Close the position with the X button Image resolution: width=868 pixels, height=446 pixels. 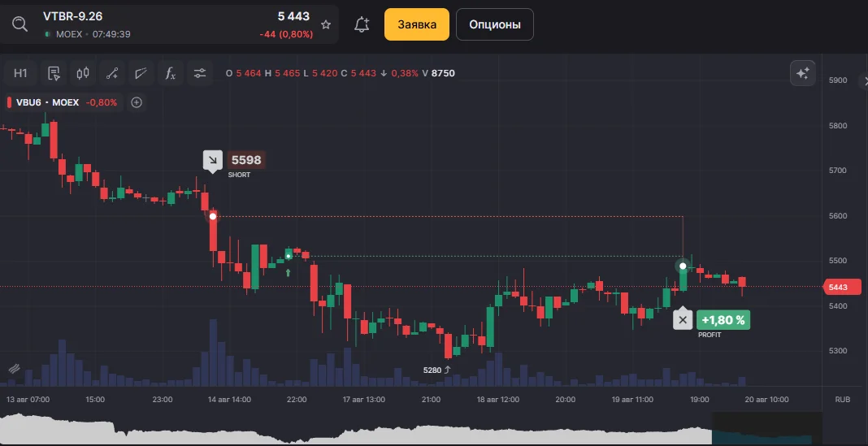[x=683, y=320]
